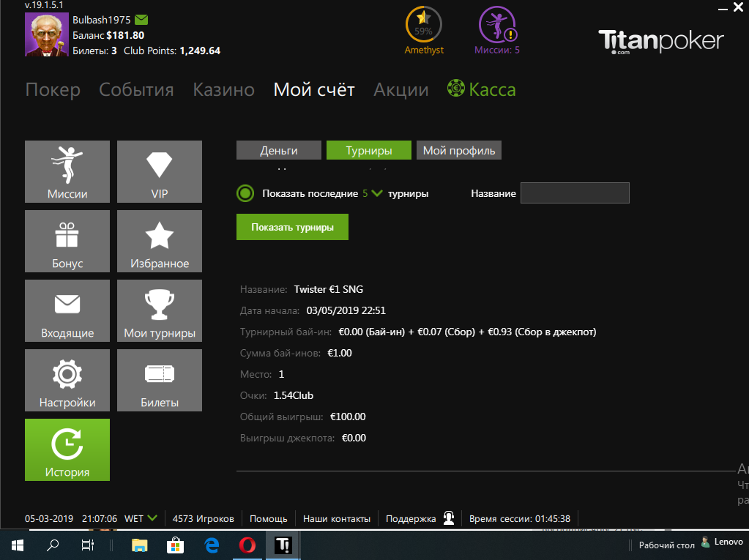The height and width of the screenshot is (560, 749).
Task: Open the VIP diamond tile
Action: pos(160,171)
